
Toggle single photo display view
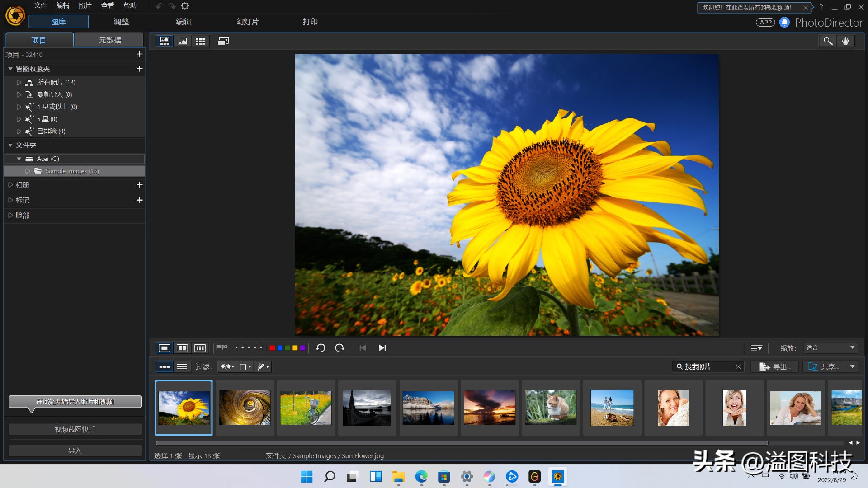tap(165, 348)
